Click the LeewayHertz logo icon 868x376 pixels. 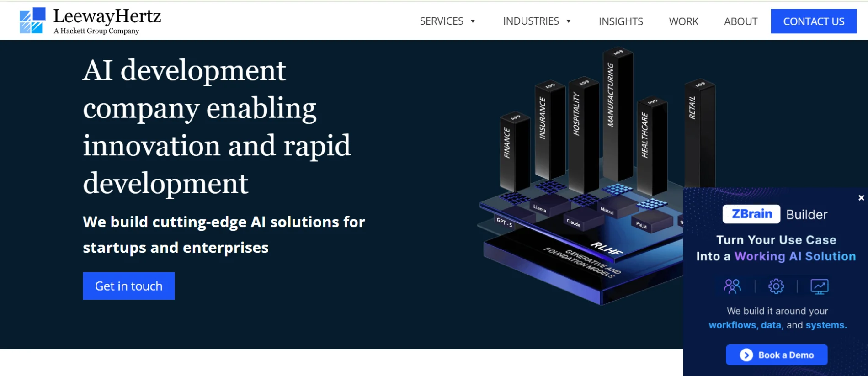(32, 21)
